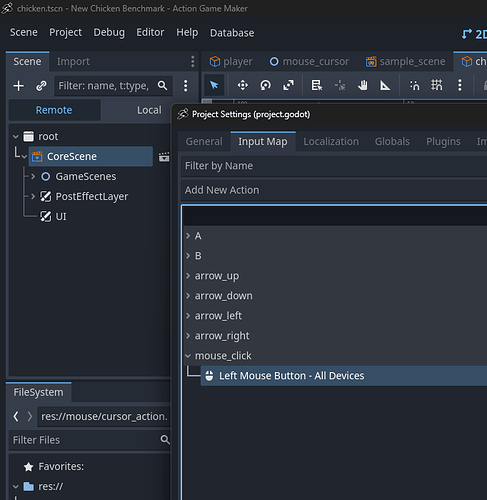Viewport: 487px width, 500px height.
Task: Open the Scene dock extra options
Action: pyautogui.click(x=186, y=86)
